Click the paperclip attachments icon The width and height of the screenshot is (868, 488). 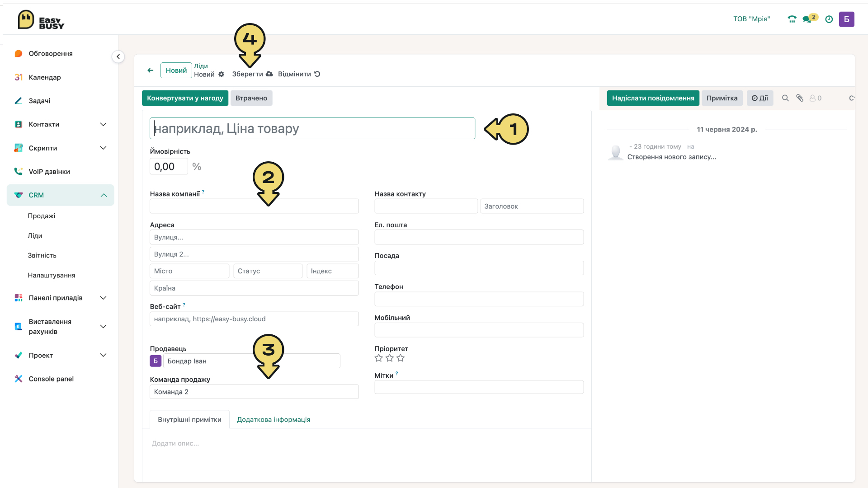800,98
